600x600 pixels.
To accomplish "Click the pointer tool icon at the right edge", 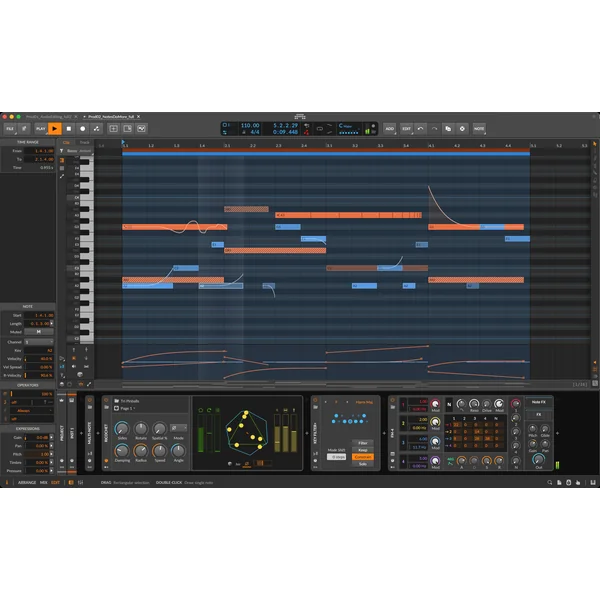I will [595, 144].
